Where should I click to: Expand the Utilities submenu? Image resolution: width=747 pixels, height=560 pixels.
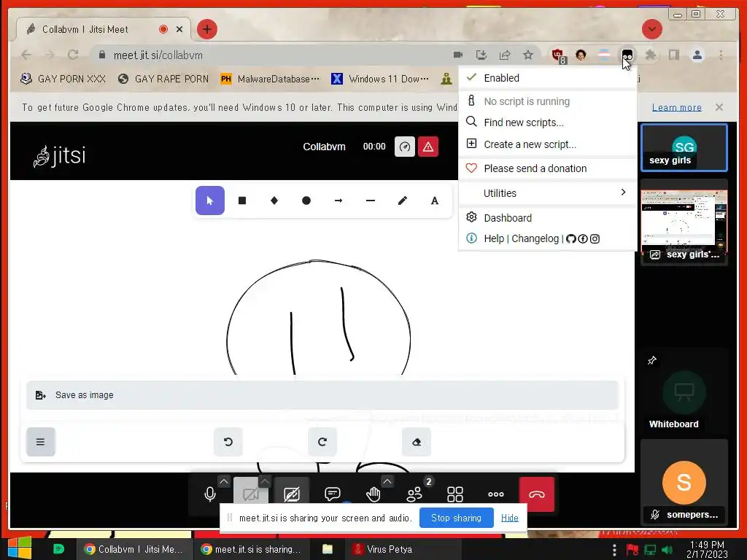[547, 192]
